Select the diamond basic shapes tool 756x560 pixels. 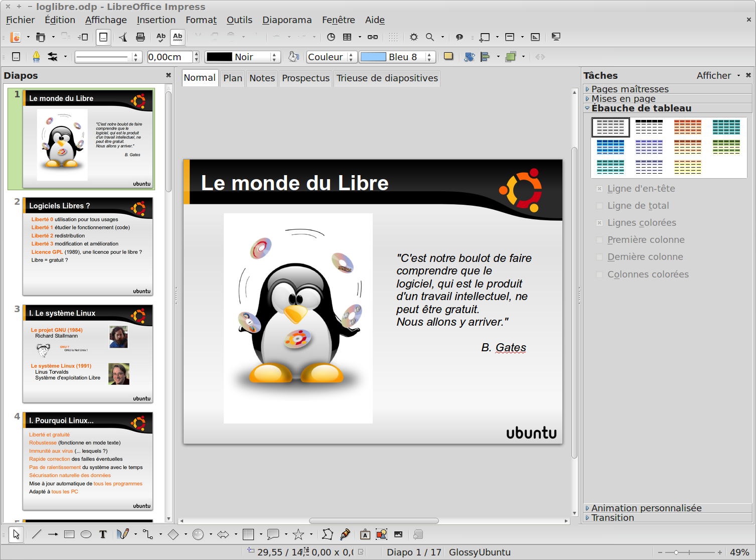click(x=173, y=534)
